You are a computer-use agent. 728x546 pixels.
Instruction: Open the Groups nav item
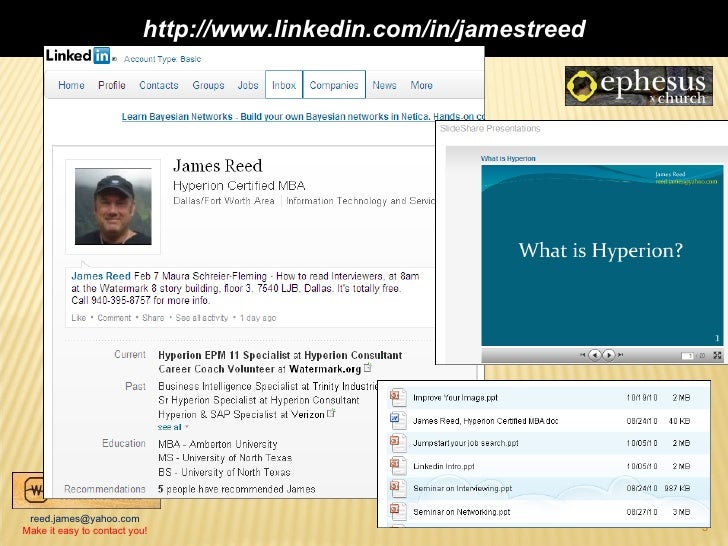(x=208, y=85)
